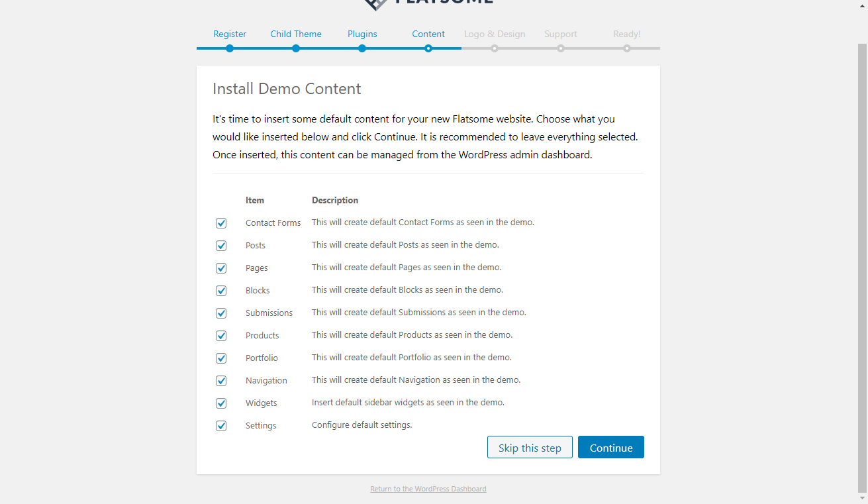This screenshot has height=504, width=868.
Task: Uncheck the Navigation checkbox
Action: click(x=221, y=381)
